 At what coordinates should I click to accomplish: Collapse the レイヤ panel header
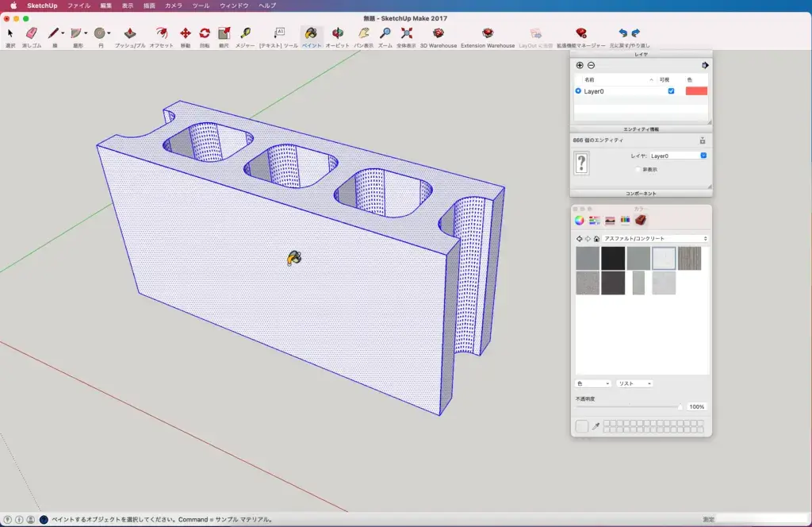[x=641, y=54]
